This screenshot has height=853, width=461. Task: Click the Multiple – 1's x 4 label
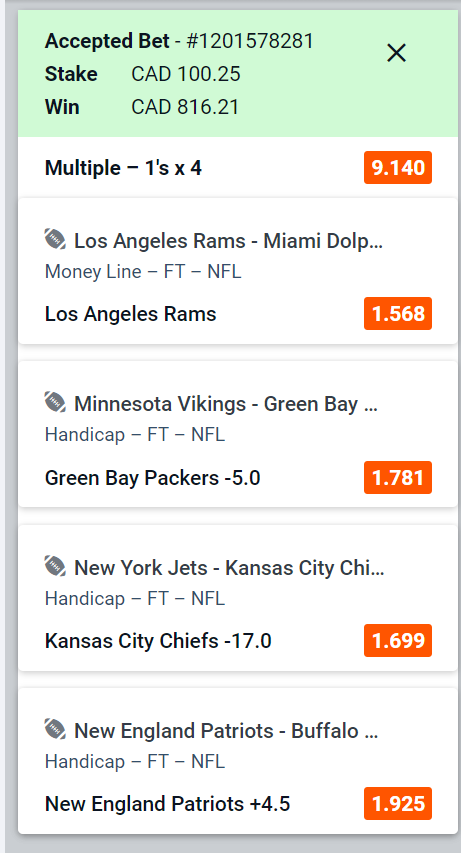(123, 168)
